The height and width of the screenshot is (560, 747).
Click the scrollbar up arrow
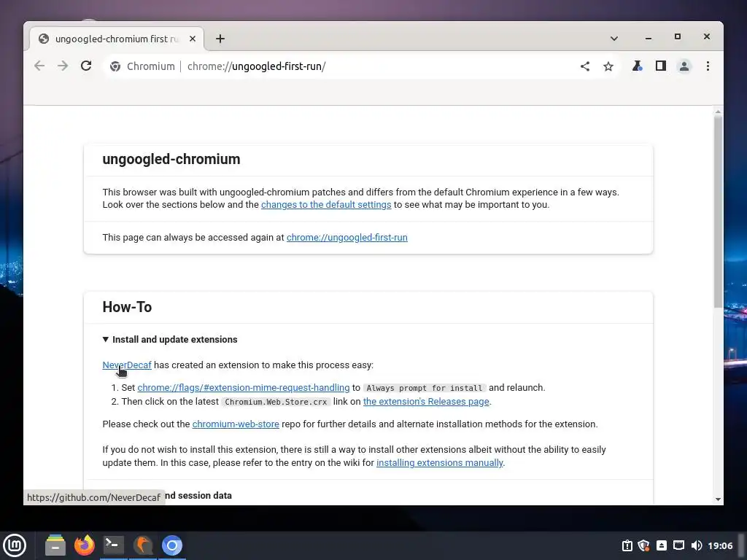click(718, 112)
